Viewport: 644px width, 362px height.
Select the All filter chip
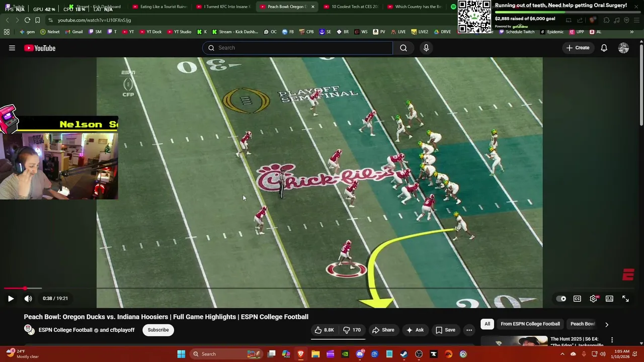tap(487, 324)
